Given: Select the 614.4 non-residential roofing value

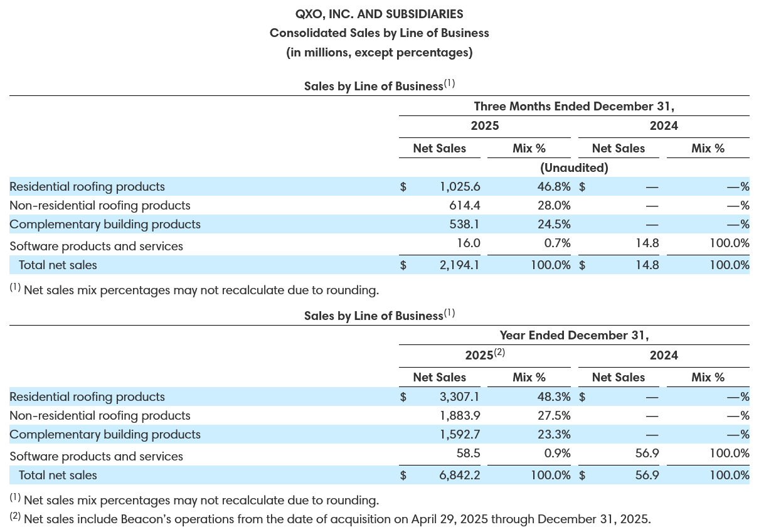Looking at the screenshot, I should point(465,205).
